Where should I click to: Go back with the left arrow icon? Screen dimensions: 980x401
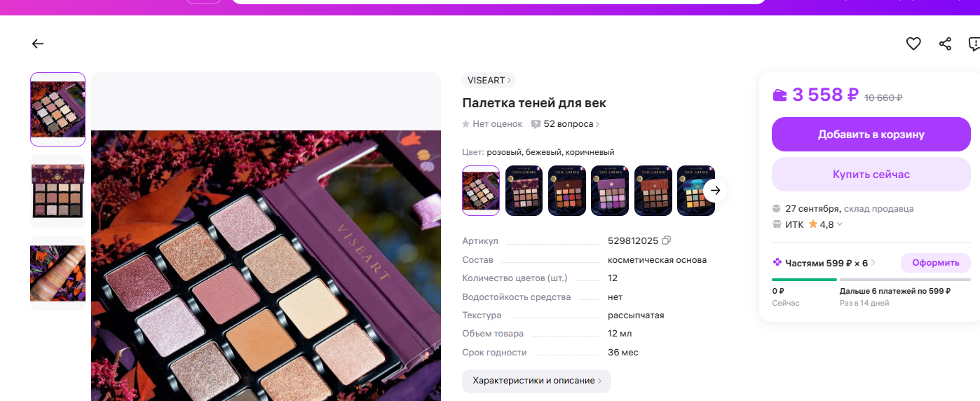pyautogui.click(x=38, y=43)
